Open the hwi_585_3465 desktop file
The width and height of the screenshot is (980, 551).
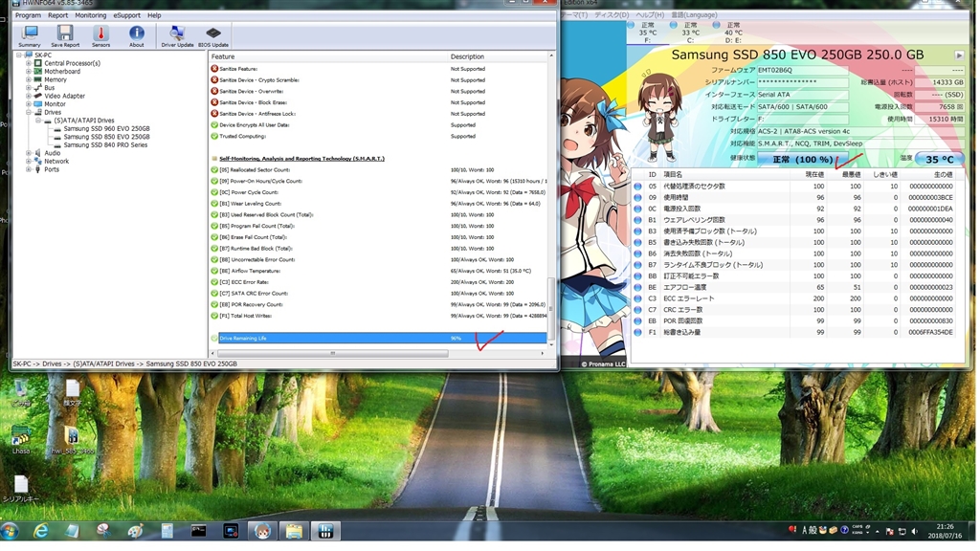[x=73, y=440]
